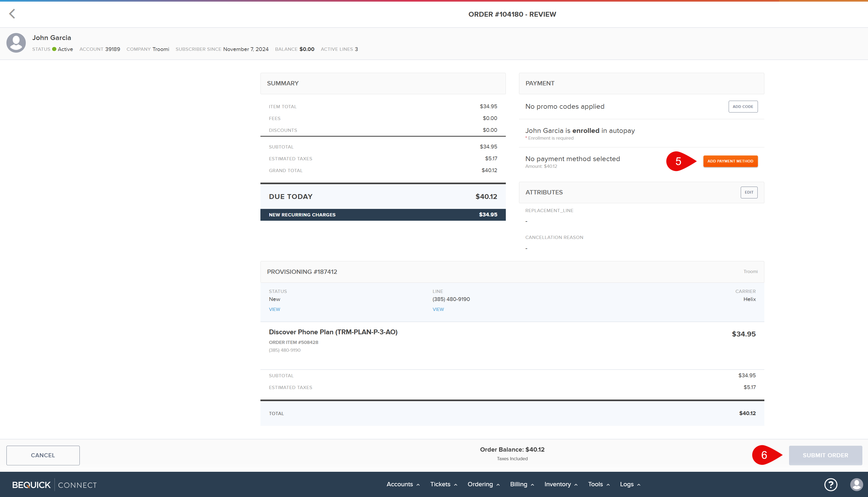Click the red step 6 marker
Screen dimensions: 868x497
765,455
